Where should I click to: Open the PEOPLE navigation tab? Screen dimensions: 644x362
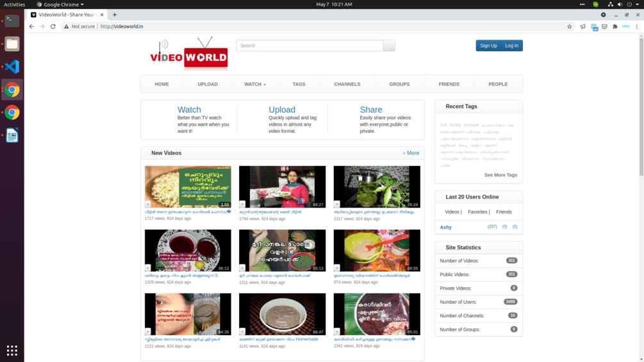(x=498, y=84)
